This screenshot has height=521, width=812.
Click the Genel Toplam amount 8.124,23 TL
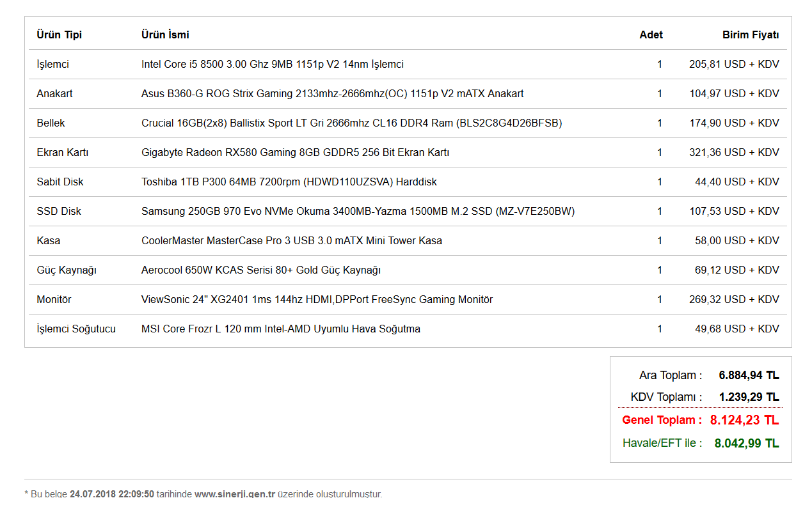click(744, 420)
